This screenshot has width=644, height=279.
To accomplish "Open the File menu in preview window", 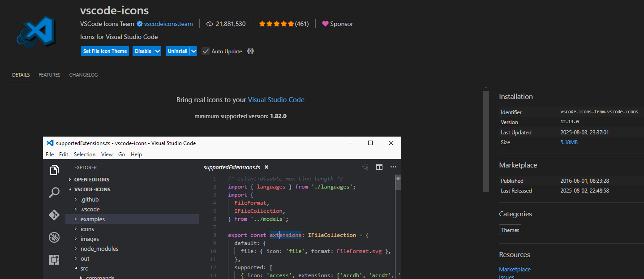I will pos(50,155).
